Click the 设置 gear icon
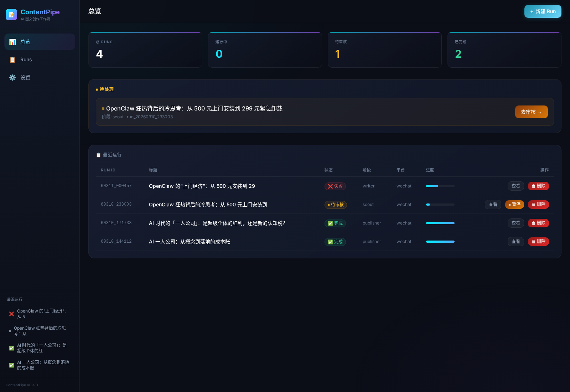The width and height of the screenshot is (570, 392). click(12, 77)
